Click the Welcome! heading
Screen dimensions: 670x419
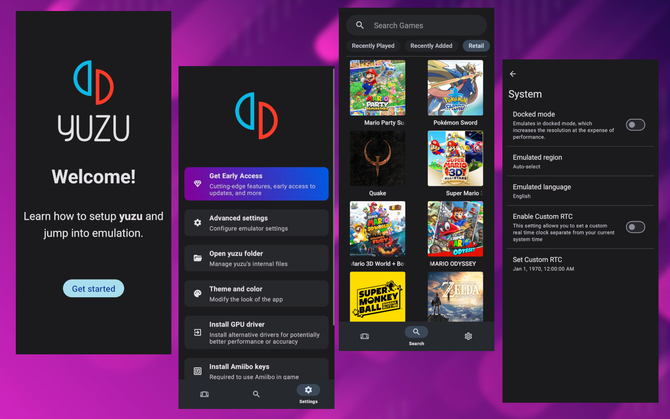pos(94,176)
